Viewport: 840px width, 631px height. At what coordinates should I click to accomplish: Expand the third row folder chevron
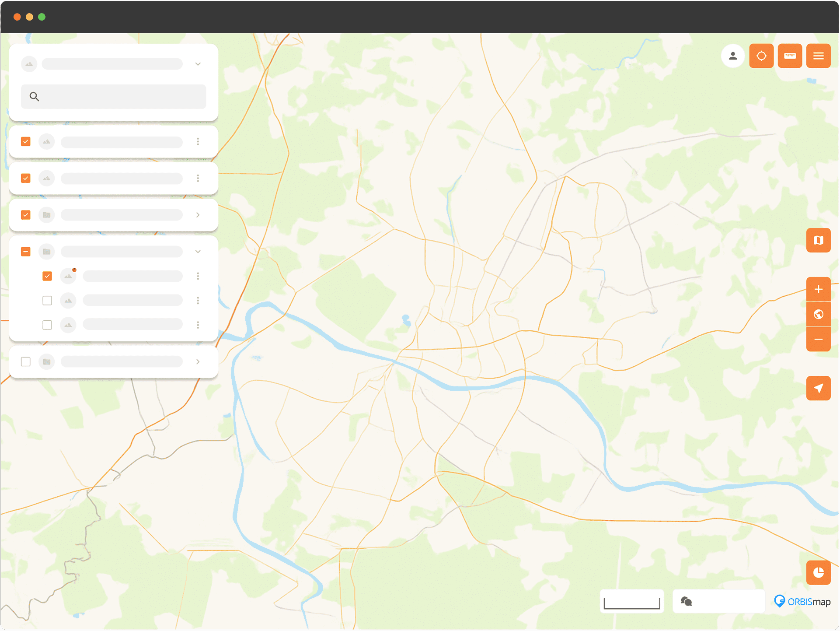point(198,215)
